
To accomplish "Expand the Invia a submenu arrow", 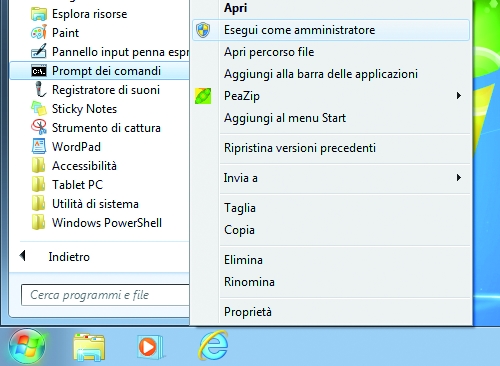I will coord(459,178).
